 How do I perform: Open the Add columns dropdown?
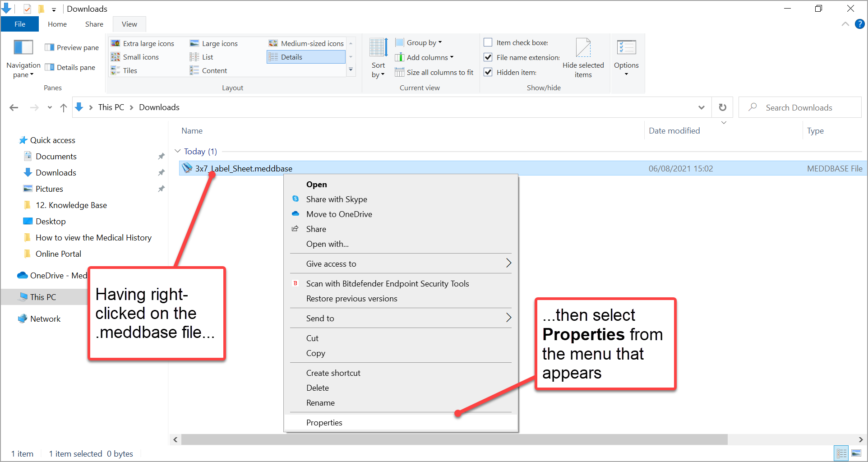click(x=425, y=57)
